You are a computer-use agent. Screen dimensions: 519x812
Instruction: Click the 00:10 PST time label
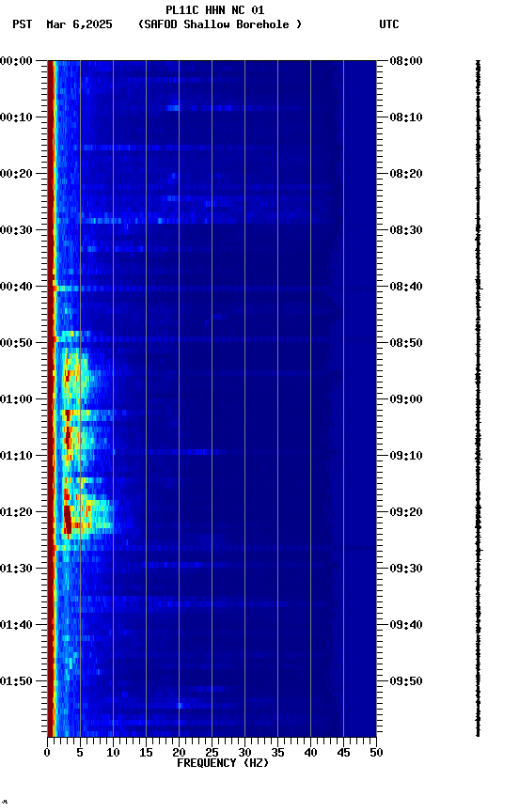click(16, 117)
